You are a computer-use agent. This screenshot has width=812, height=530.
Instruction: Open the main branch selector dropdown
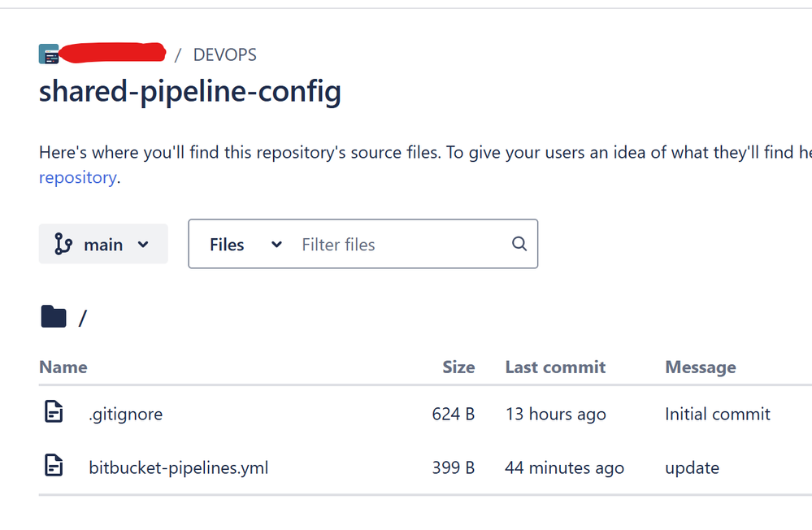pyautogui.click(x=103, y=244)
